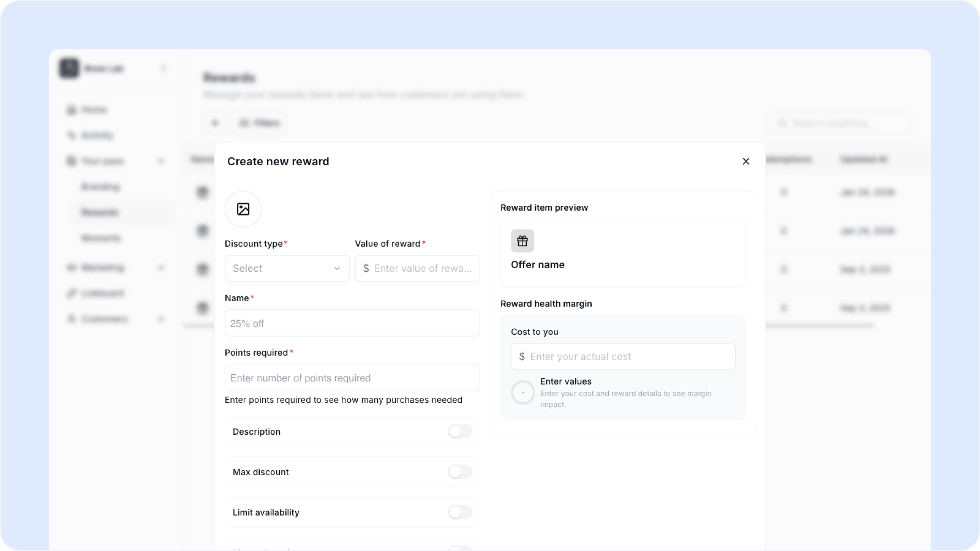The width and height of the screenshot is (980, 551).
Task: Turn on the Max discount switch
Action: [460, 472]
